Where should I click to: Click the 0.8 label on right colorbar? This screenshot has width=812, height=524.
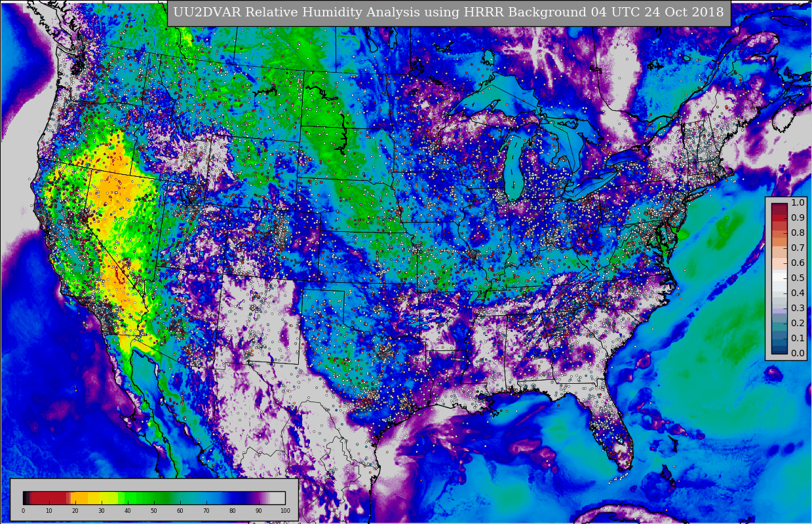point(798,233)
